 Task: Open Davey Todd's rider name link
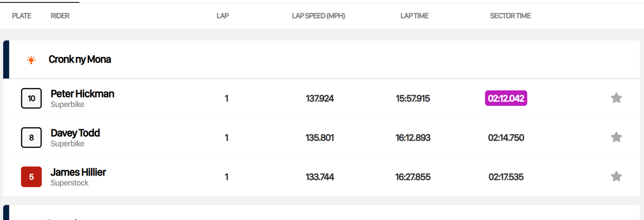pyautogui.click(x=75, y=133)
